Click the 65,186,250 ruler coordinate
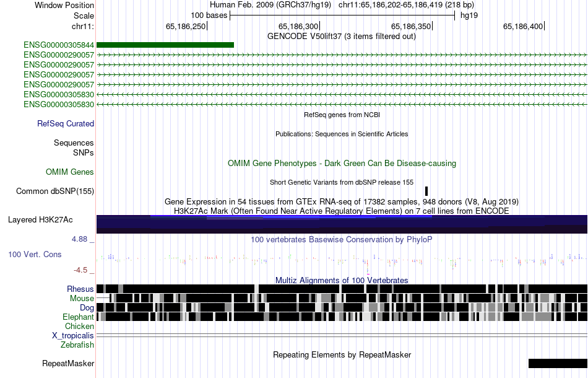Screen dimensions: 588x378 tap(186, 26)
